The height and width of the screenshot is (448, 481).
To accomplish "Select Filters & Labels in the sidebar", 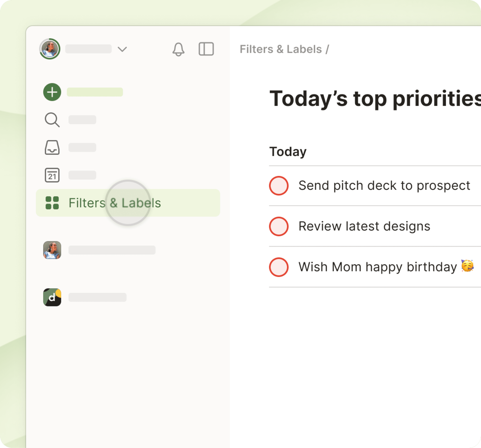I will point(115,203).
